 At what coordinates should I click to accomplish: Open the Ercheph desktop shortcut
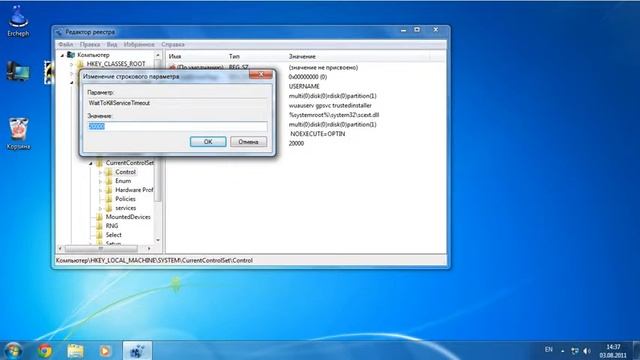[18, 21]
